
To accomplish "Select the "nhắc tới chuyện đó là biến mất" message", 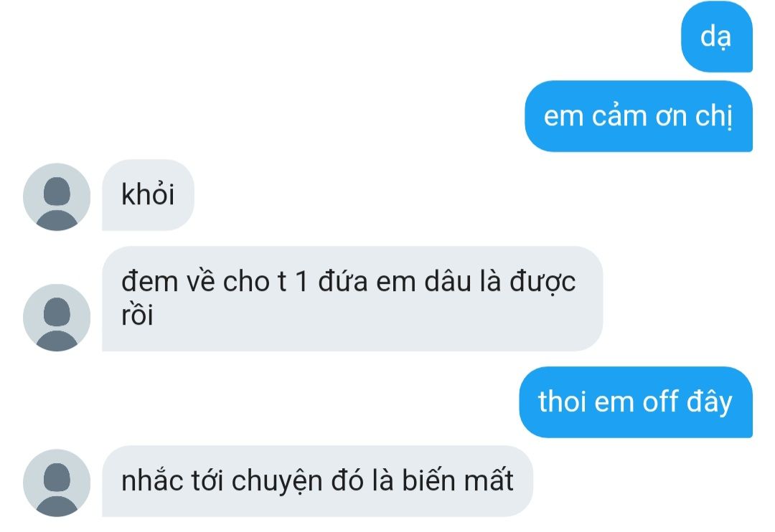I will tap(317, 481).
